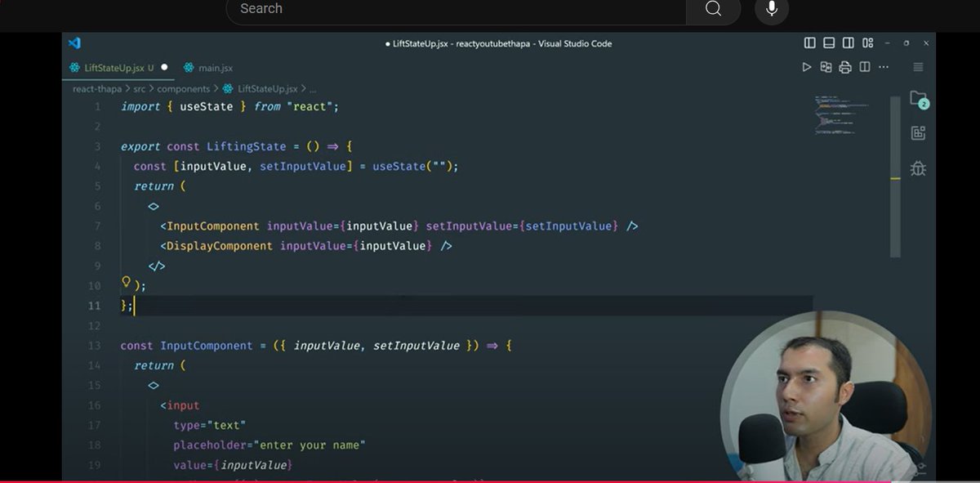Click 'const InputComponent' on line 13
The height and width of the screenshot is (483, 980).
point(187,346)
